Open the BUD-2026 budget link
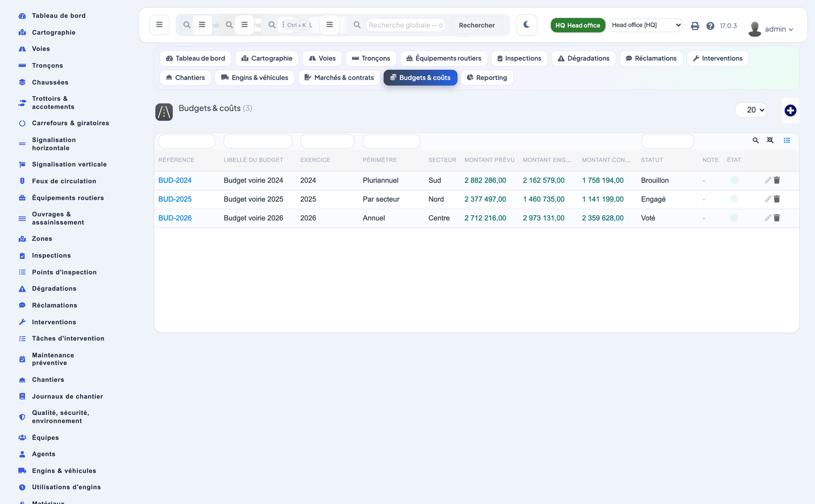The height and width of the screenshot is (504, 815). [x=175, y=218]
